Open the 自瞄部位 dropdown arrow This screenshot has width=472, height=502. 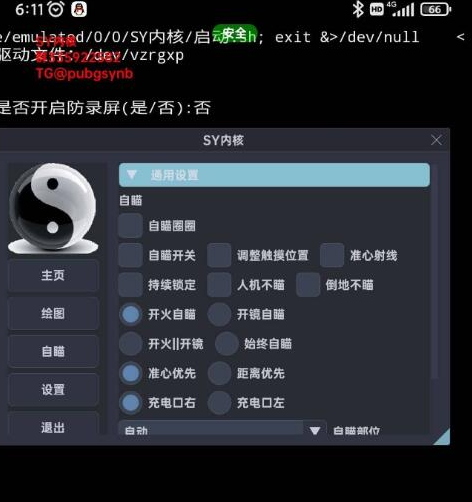pos(315,430)
